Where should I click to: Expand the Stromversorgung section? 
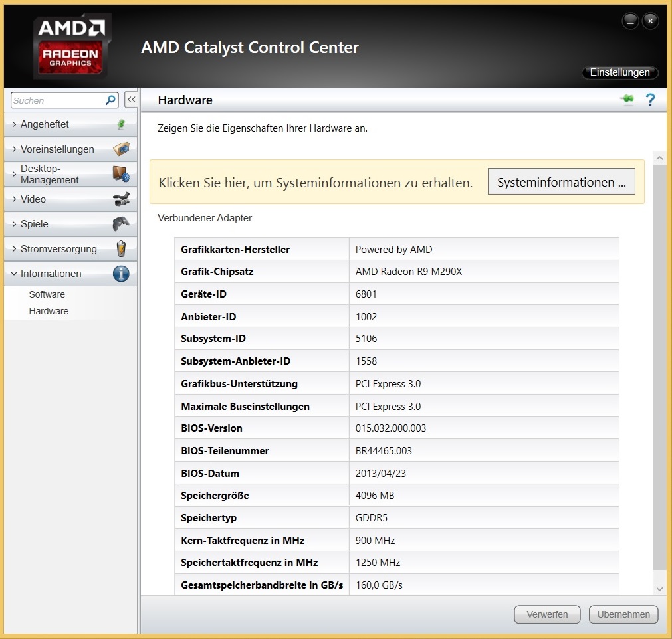14,249
